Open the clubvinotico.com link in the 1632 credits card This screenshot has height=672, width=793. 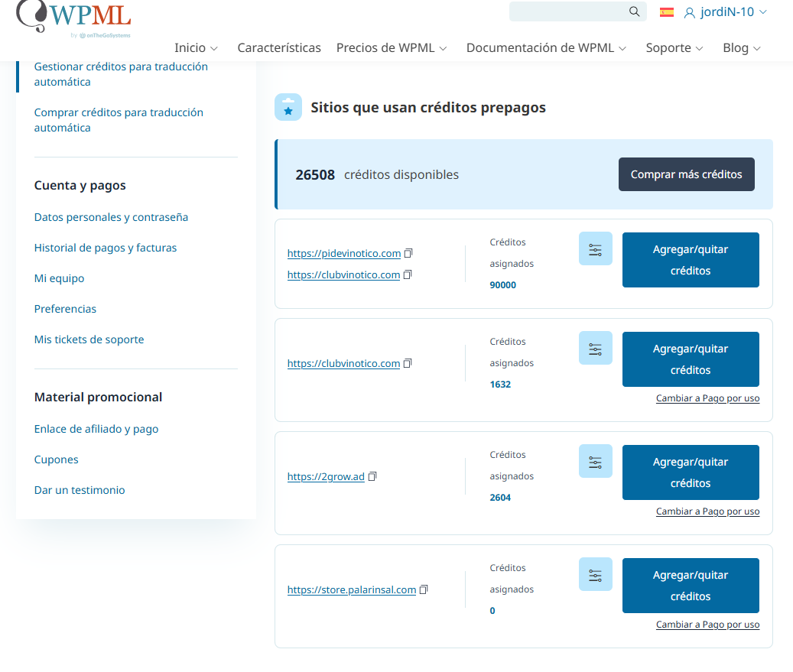[343, 364]
